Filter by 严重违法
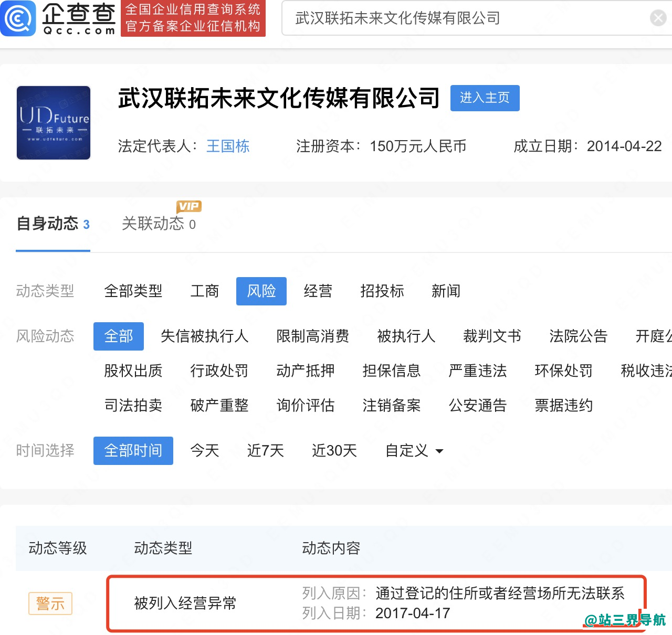 478,371
